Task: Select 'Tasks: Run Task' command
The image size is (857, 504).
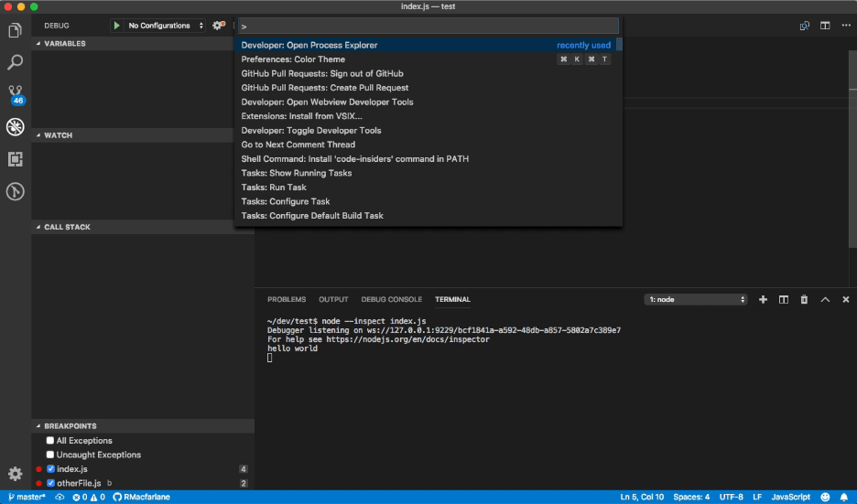Action: coord(275,188)
